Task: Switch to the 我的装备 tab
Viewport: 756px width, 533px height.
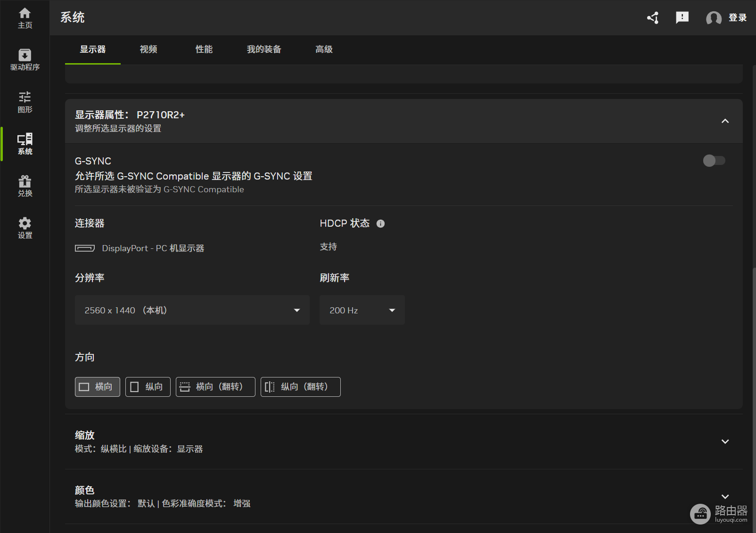Action: tap(264, 49)
